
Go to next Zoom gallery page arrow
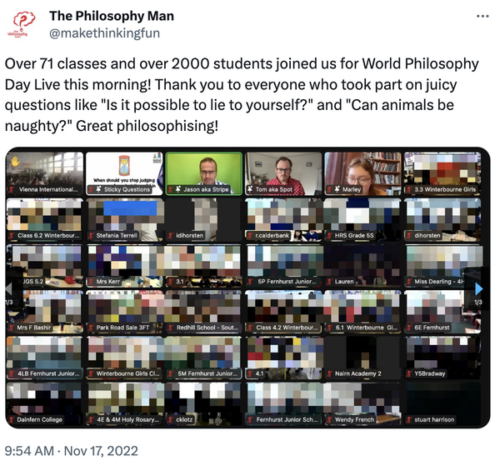478,289
